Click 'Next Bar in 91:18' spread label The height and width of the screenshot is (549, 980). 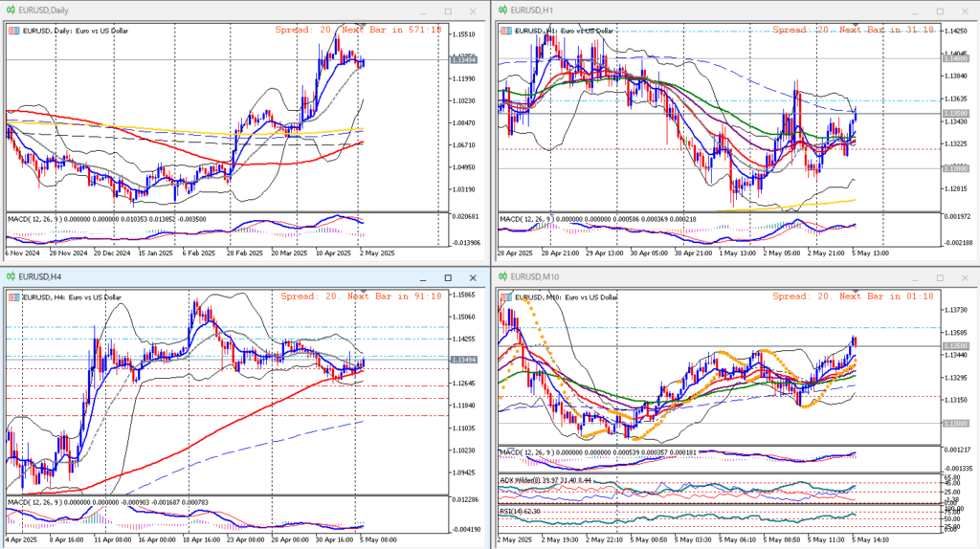361,296
